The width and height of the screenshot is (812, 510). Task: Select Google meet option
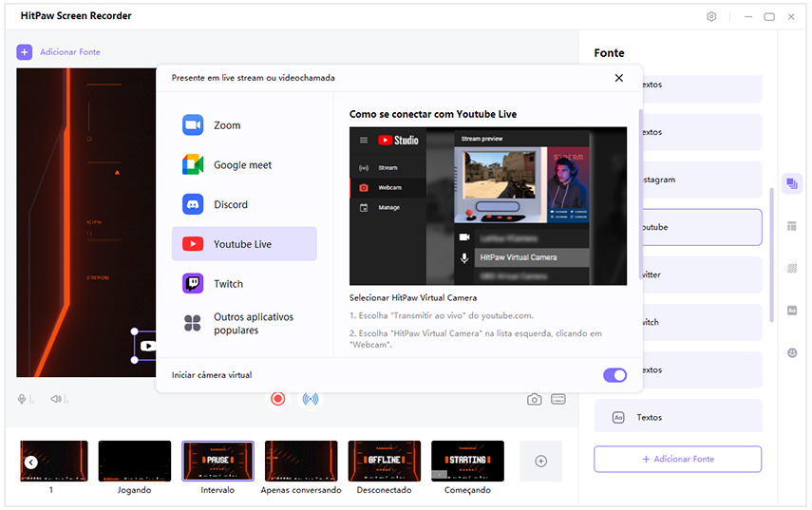[244, 164]
